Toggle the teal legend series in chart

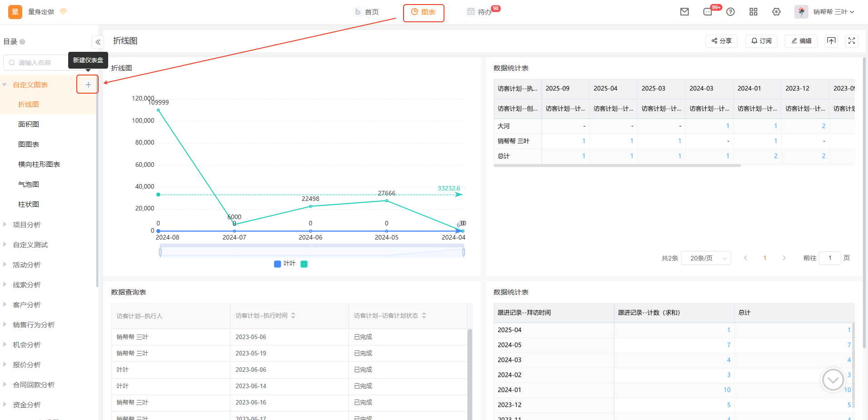[x=304, y=264]
